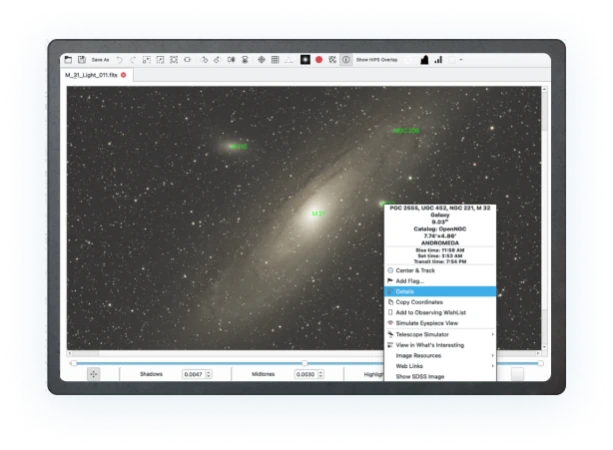Click the Save floppy disk icon
The width and height of the screenshot is (613, 450).
[82, 59]
